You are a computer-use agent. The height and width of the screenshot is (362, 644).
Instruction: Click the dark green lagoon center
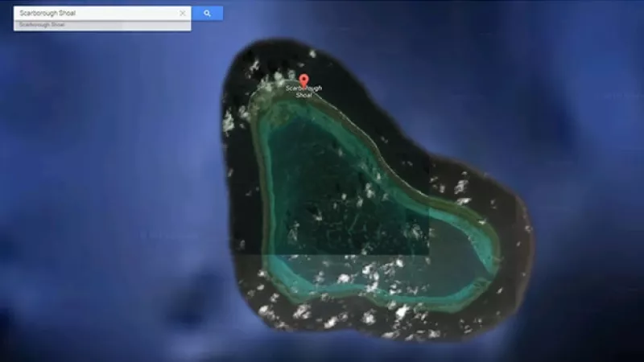point(338,193)
